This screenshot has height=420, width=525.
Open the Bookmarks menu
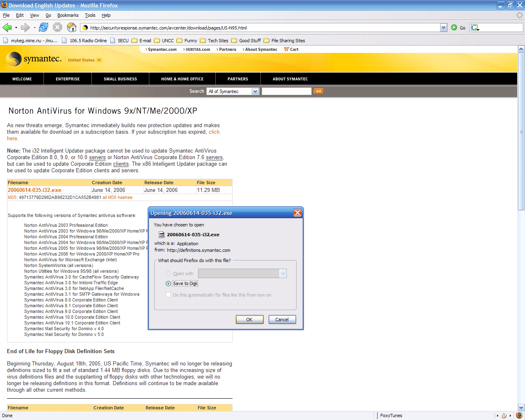coord(68,15)
